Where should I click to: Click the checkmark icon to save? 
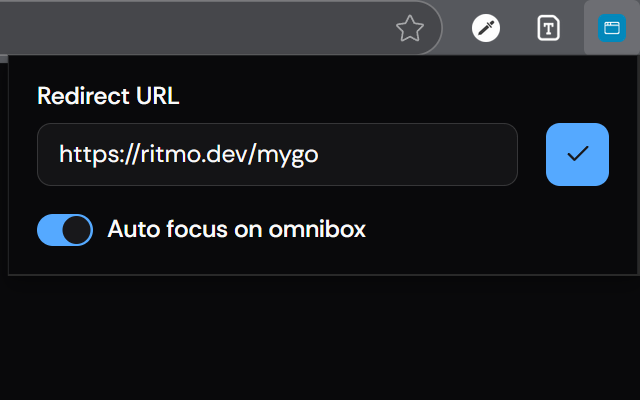pos(577,154)
